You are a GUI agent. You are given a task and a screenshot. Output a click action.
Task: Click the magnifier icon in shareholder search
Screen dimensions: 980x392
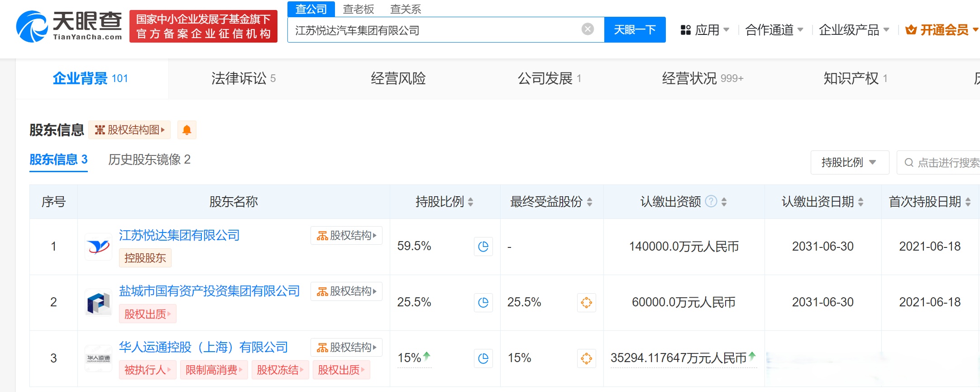[908, 162]
